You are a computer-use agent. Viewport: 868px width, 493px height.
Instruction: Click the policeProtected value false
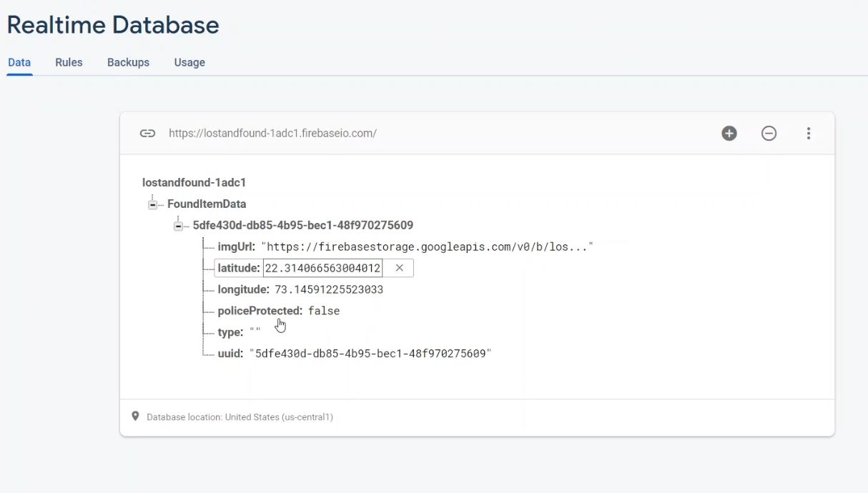(324, 311)
